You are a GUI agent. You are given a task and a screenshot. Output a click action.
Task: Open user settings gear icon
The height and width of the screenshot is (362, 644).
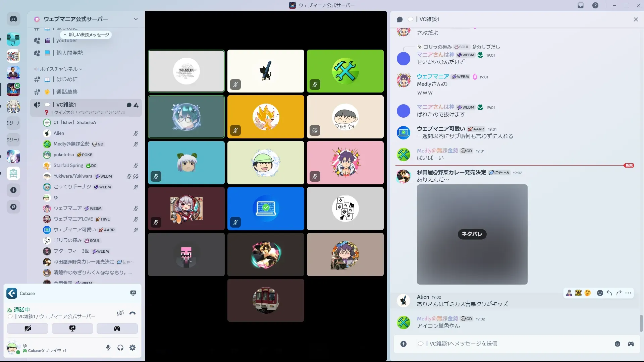pyautogui.click(x=132, y=348)
